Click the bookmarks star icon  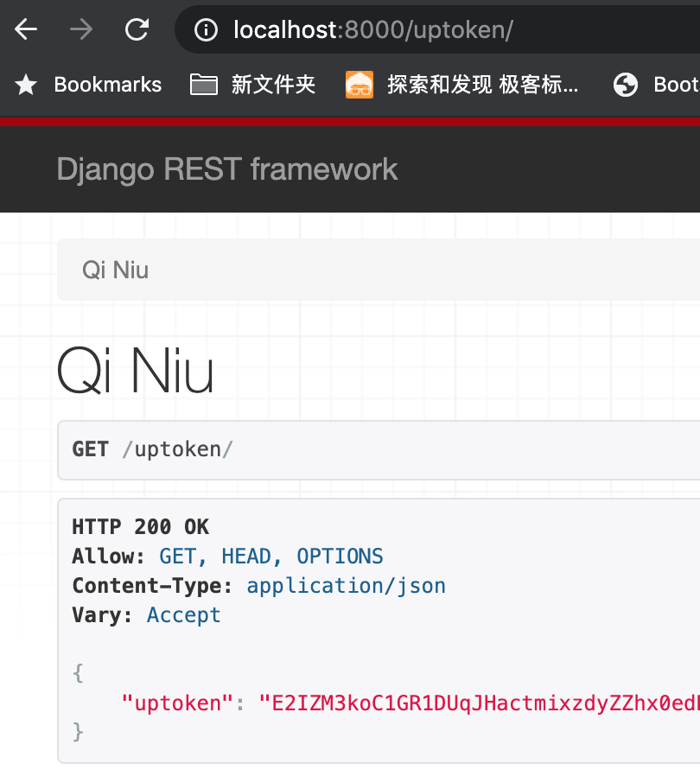(25, 84)
